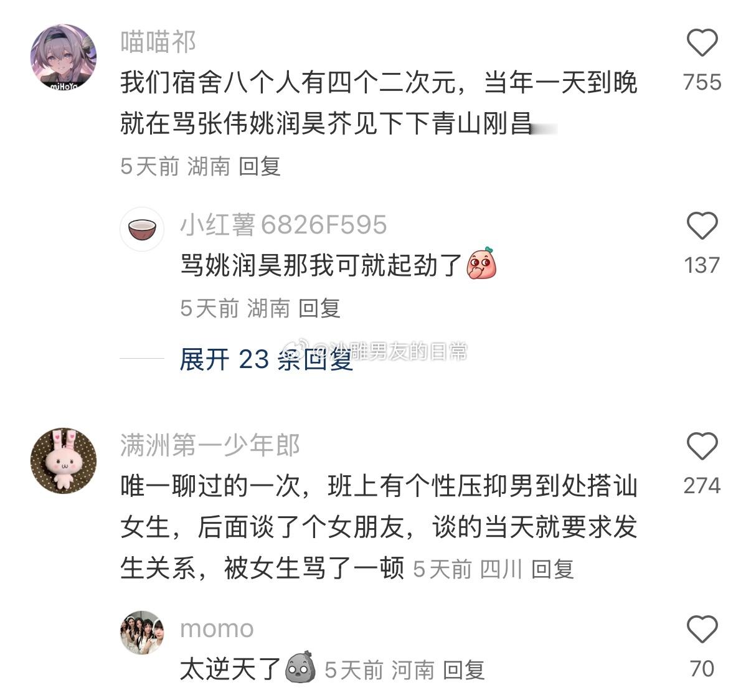This screenshot has height=700, width=751.
Task: Open 喵喵祁's anime avatar profile
Action: [x=64, y=57]
